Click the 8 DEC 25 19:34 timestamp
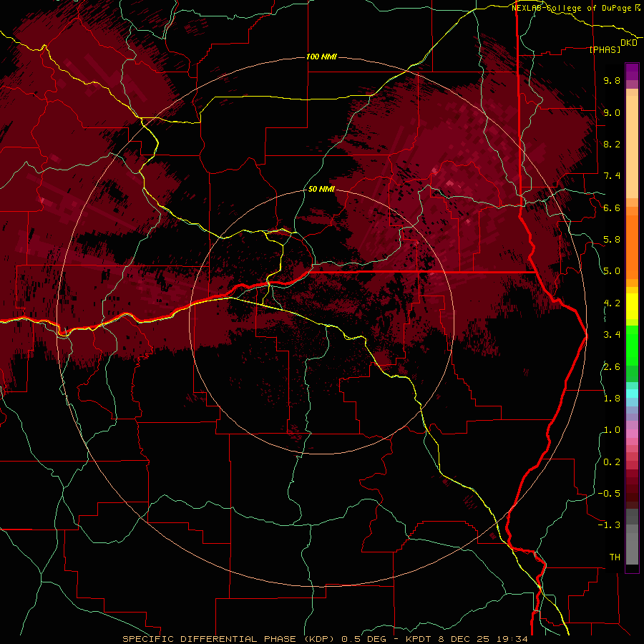 coord(483,639)
